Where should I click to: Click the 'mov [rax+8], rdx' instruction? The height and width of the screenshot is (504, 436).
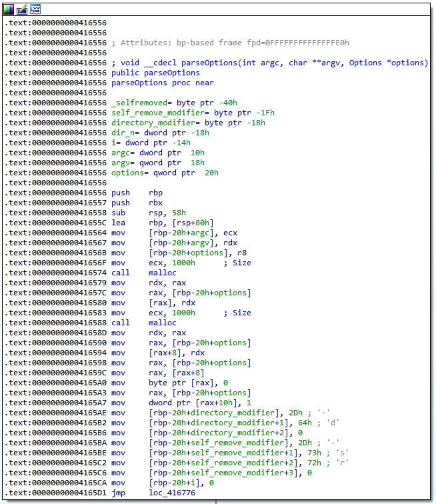point(158,353)
